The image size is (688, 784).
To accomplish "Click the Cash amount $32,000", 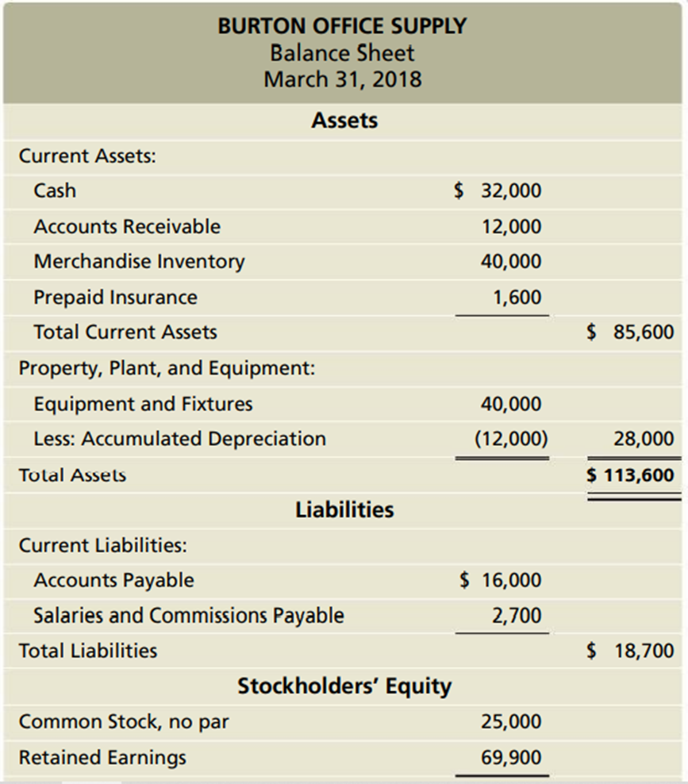I will [x=498, y=190].
